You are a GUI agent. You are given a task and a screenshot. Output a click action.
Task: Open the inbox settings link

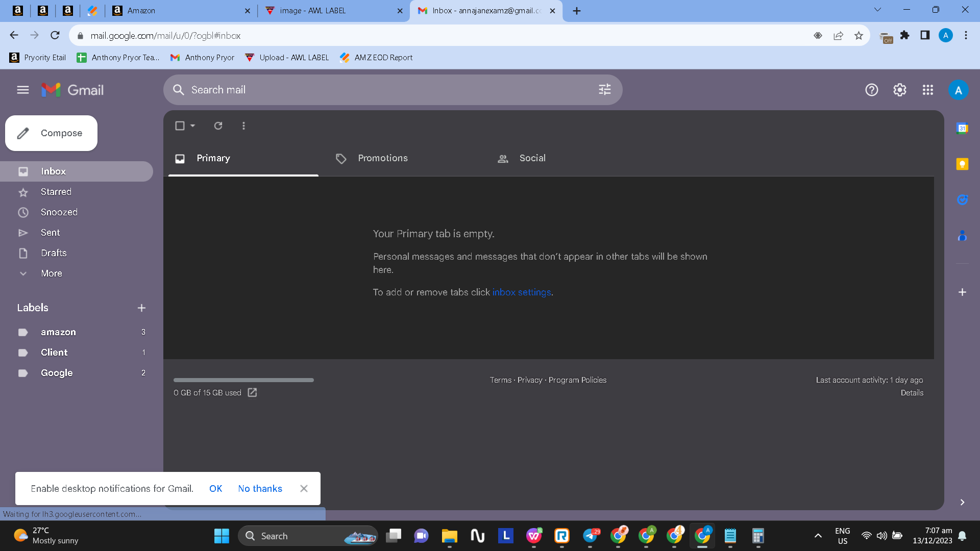coord(522,292)
